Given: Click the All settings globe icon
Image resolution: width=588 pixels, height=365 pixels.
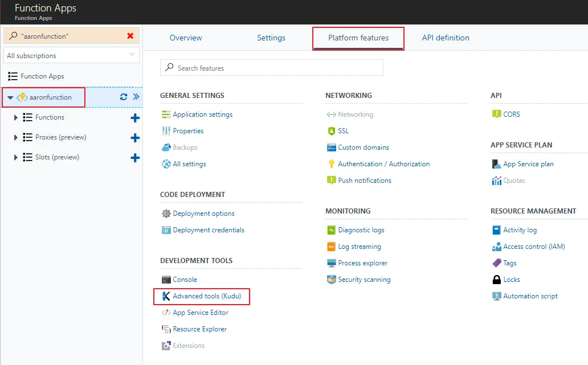Looking at the screenshot, I should pyautogui.click(x=166, y=164).
